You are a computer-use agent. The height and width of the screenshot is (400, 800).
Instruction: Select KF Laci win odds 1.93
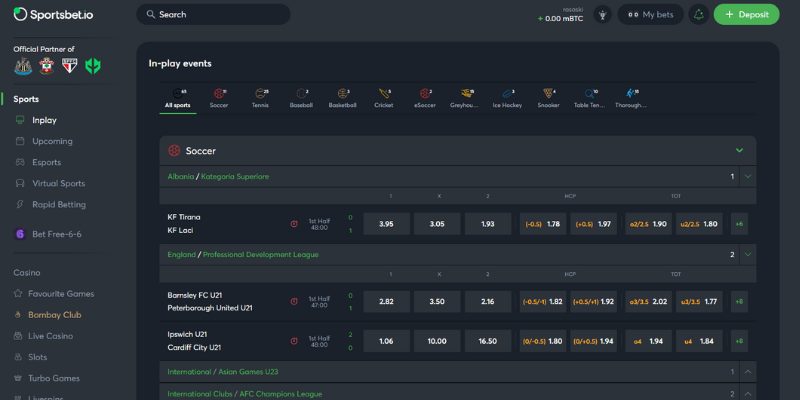pos(488,224)
